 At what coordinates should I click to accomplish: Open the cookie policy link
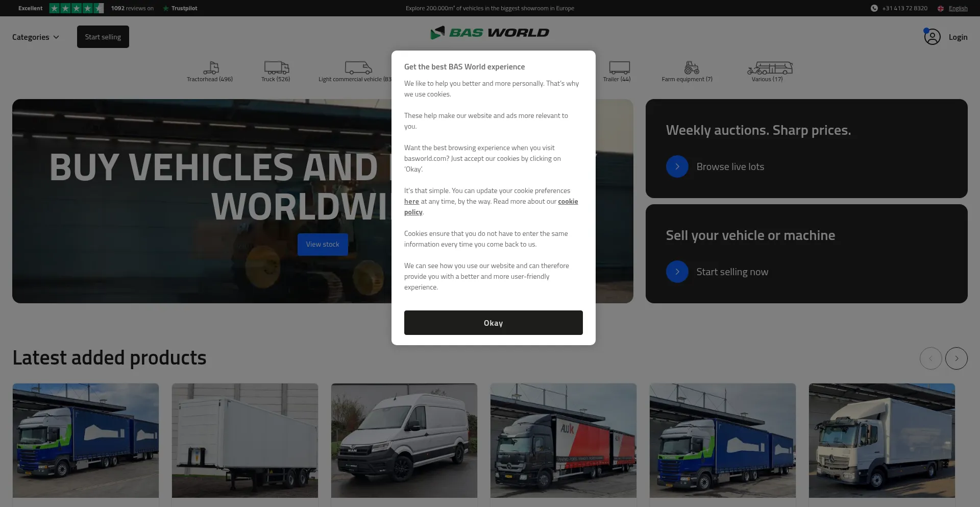tap(568, 202)
